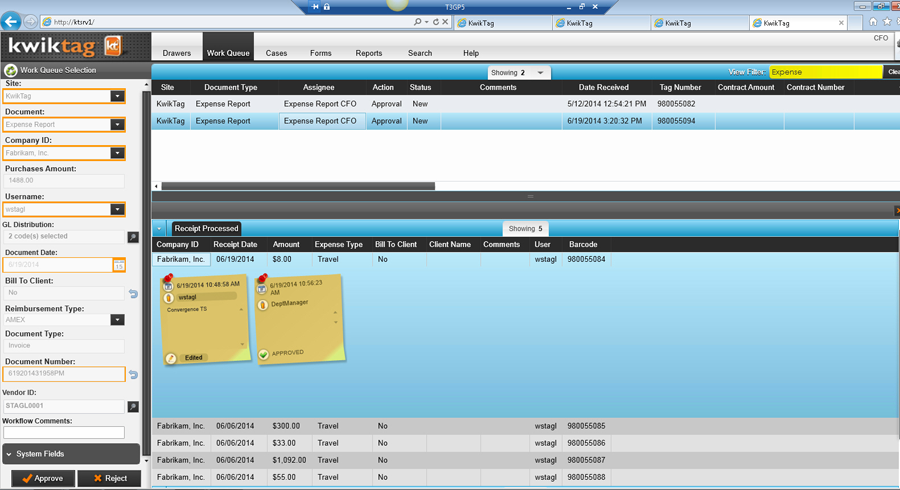This screenshot has height=490, width=900.
Task: Click the red pushpin on DeptManager note
Action: [262, 278]
